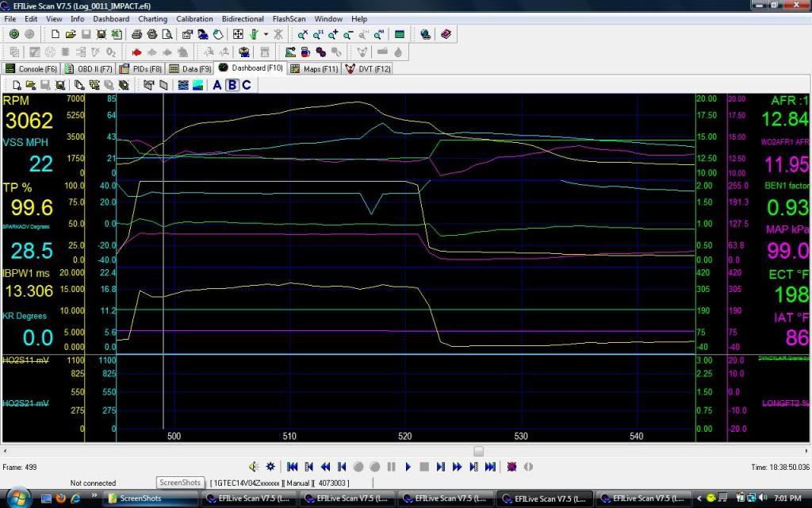Click the Firefox icon in quick launch
This screenshot has height=508, width=812.
tap(60, 498)
